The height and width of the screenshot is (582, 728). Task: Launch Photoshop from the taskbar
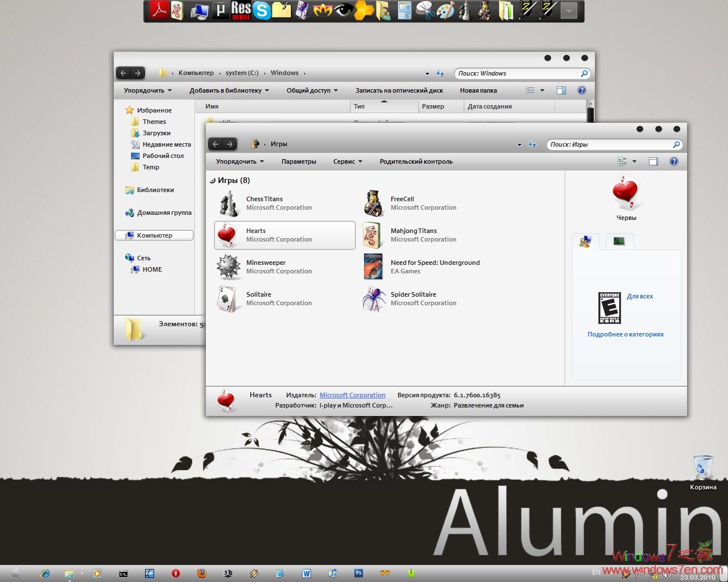click(x=359, y=573)
